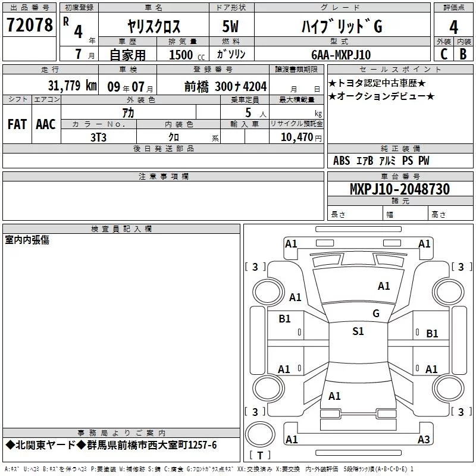Click the 後日発送部品 header
Screen dimensions: 476x476
[163, 148]
